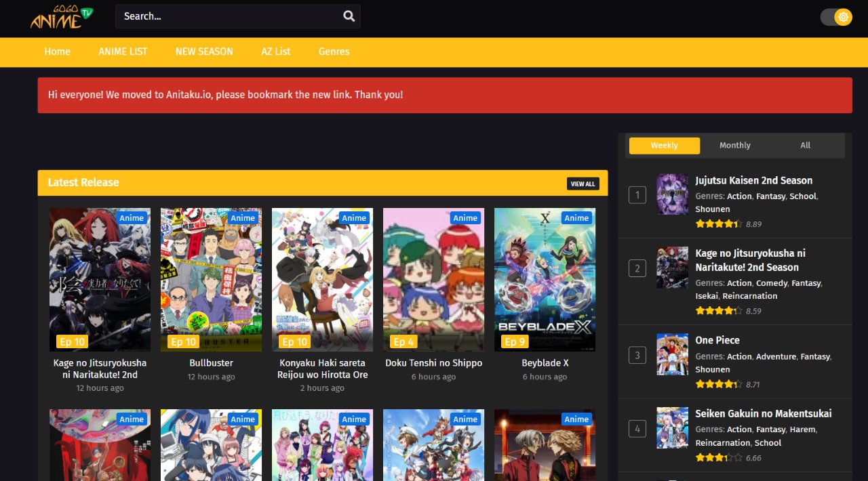Click the One Piece title link
This screenshot has height=481, width=868.
tap(717, 340)
